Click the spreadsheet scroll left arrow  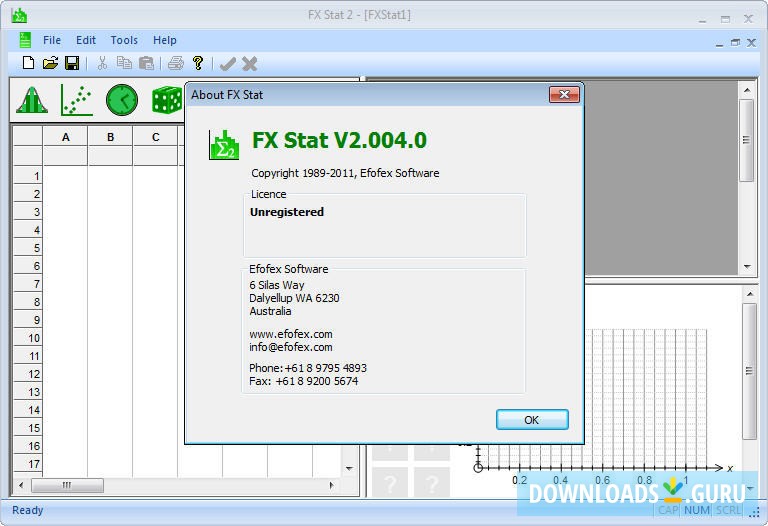click(x=21, y=485)
